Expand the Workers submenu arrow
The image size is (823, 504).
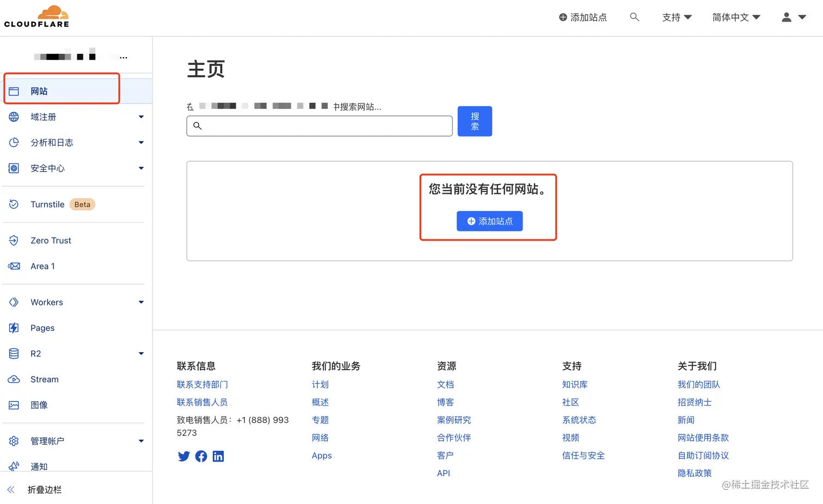(142, 302)
